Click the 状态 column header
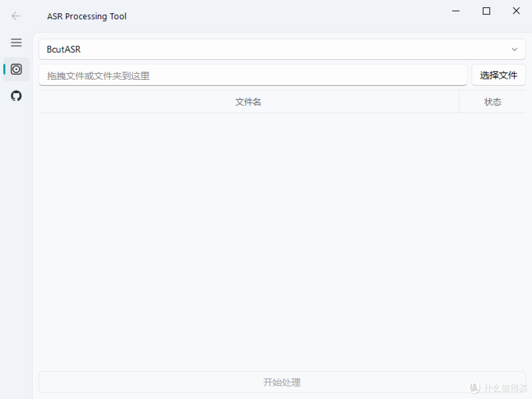Viewport: 532px width, 399px height. 492,102
